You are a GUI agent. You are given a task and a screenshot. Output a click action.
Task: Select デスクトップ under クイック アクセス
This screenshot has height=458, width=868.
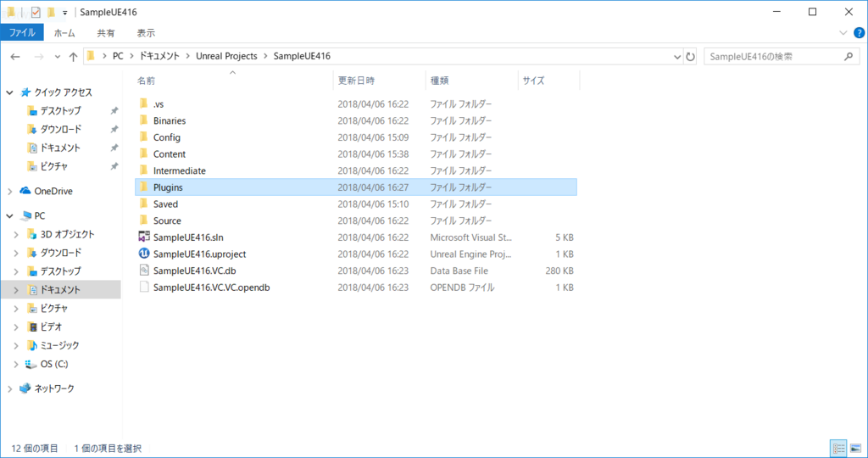click(x=60, y=111)
